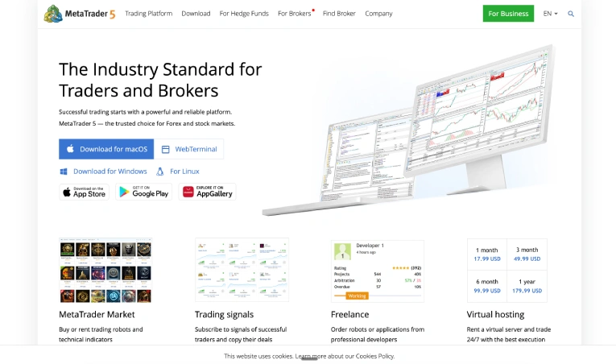616x364 pixels.
Task: Open the Google Play badge
Action: point(144,192)
